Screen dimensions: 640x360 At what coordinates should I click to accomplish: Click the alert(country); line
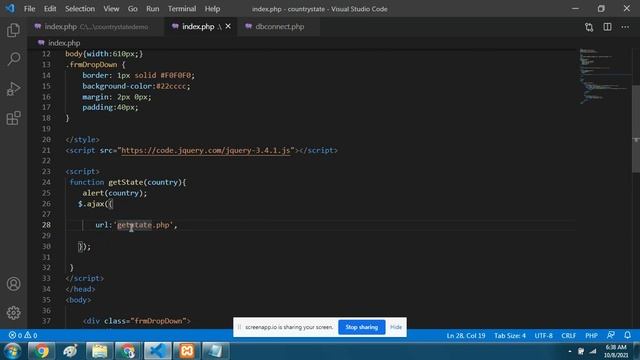click(114, 193)
